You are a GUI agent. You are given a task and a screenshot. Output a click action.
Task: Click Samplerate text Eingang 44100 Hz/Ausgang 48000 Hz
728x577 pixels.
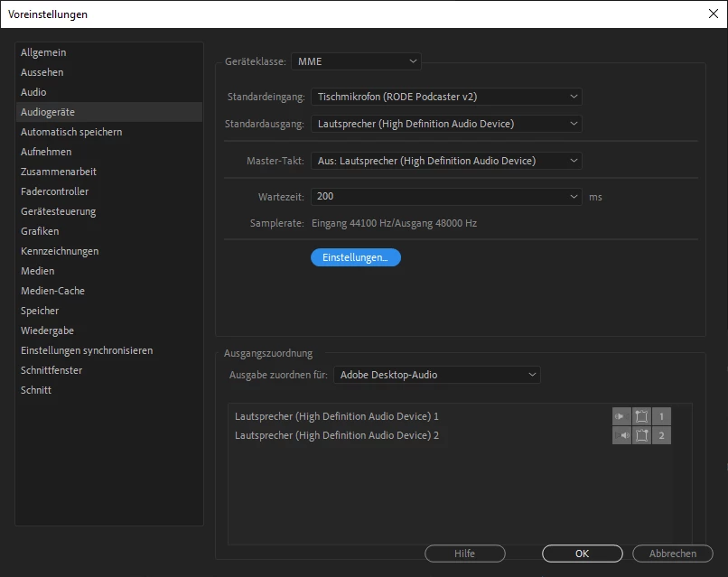point(394,223)
